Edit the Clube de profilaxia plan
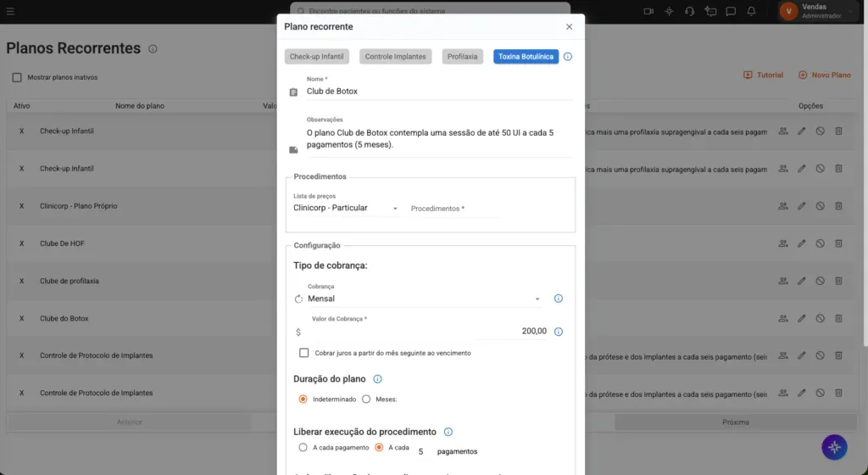868x475 pixels. tap(802, 281)
